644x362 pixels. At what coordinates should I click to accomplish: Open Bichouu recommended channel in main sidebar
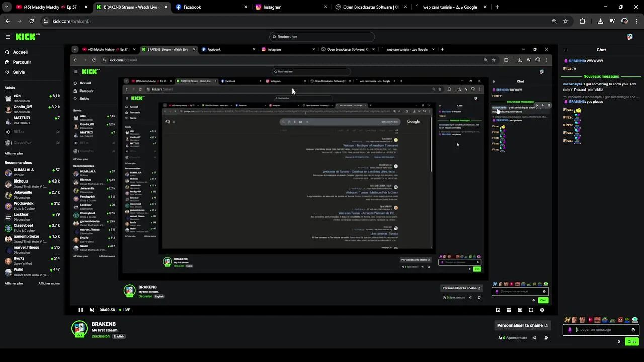click(32, 183)
